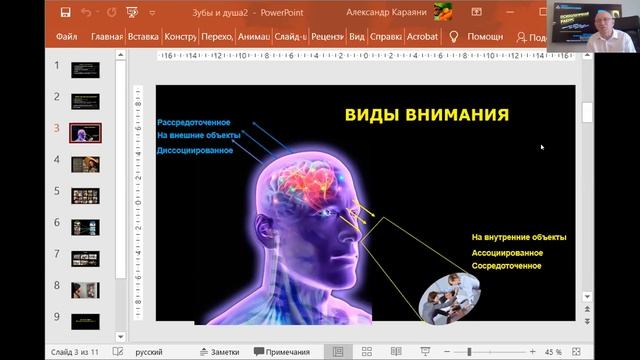Open the Рецензирование ribbon tab
This screenshot has height=360, width=640.
[327, 37]
